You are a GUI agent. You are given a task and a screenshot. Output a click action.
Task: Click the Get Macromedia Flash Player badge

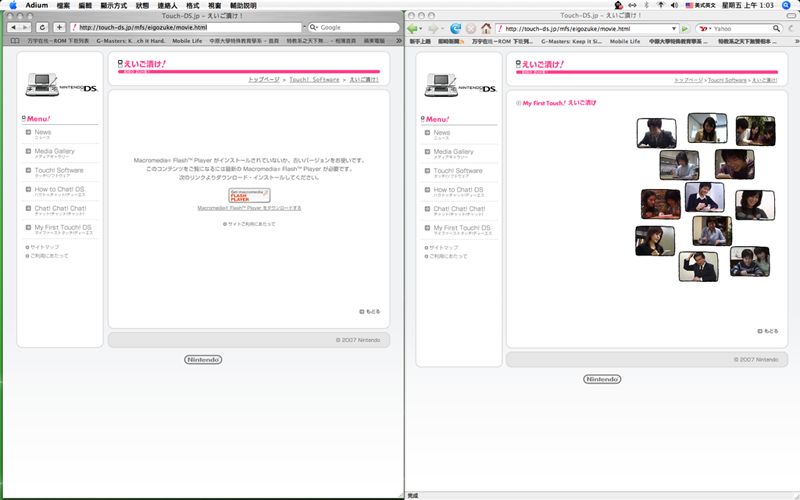[249, 195]
